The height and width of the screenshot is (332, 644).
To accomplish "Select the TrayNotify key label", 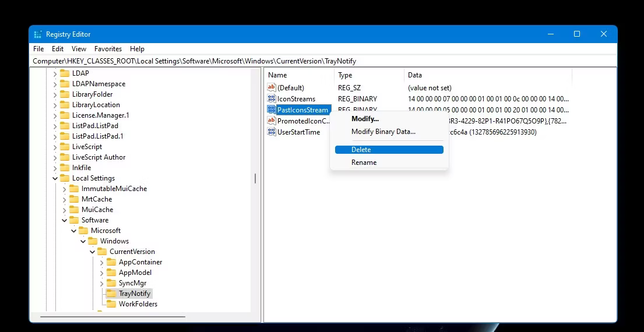I will point(135,294).
